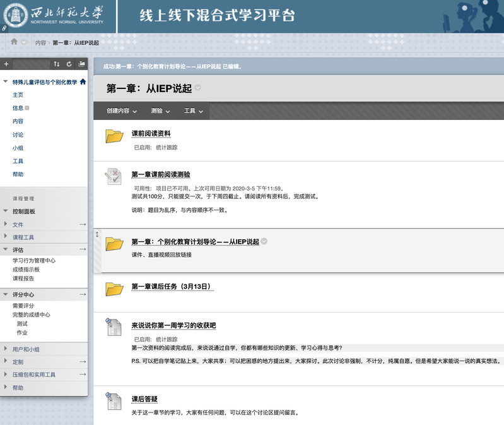Image resolution: width=504 pixels, height=425 pixels.
Task: Open the 创建内容 dropdown menu
Action: point(122,111)
